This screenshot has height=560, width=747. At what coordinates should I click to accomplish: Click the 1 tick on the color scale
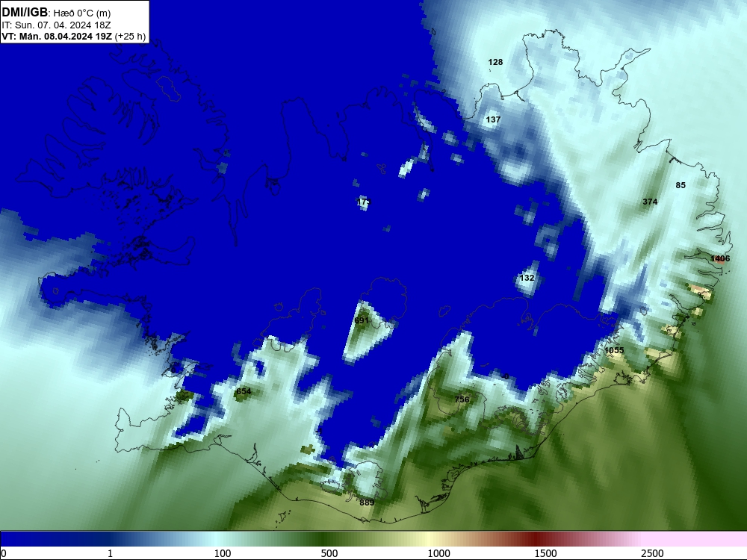tap(110, 553)
